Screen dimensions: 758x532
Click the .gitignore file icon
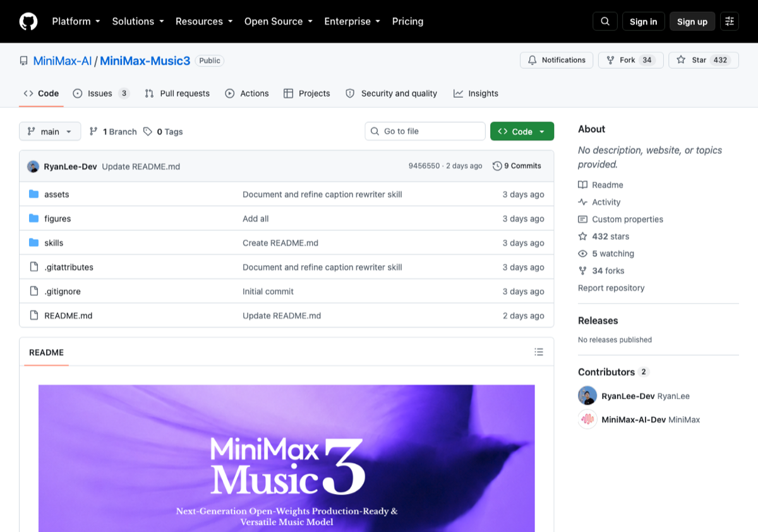click(x=34, y=292)
